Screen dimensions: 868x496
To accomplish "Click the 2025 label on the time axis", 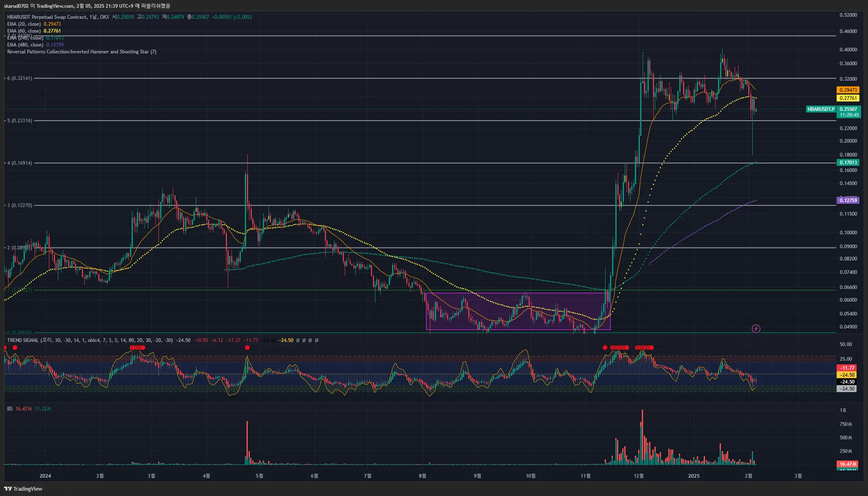I will [x=694, y=476].
